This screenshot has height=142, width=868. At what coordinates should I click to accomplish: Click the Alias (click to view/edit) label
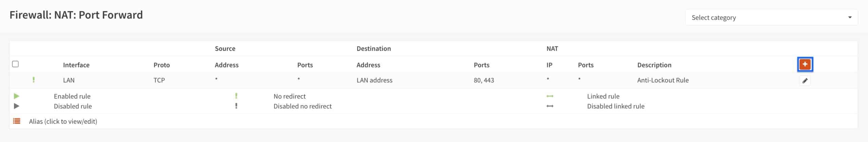pyautogui.click(x=63, y=121)
